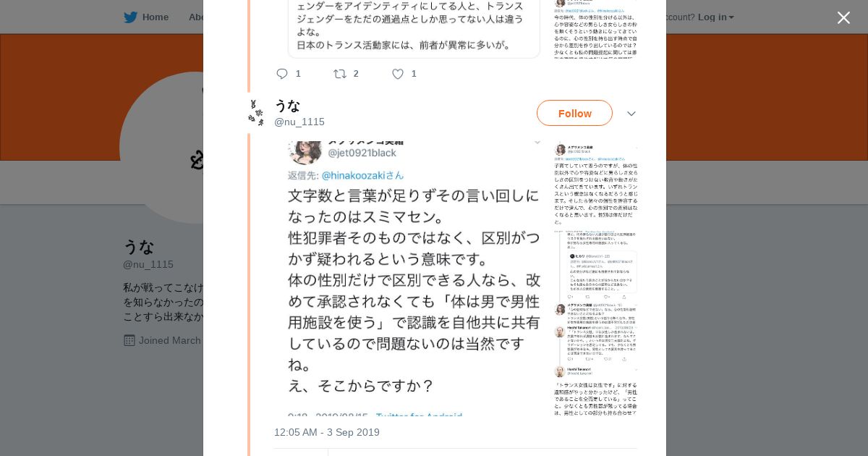This screenshot has height=456, width=868.
Task: Click the Twitter bird logo
Action: [x=130, y=17]
